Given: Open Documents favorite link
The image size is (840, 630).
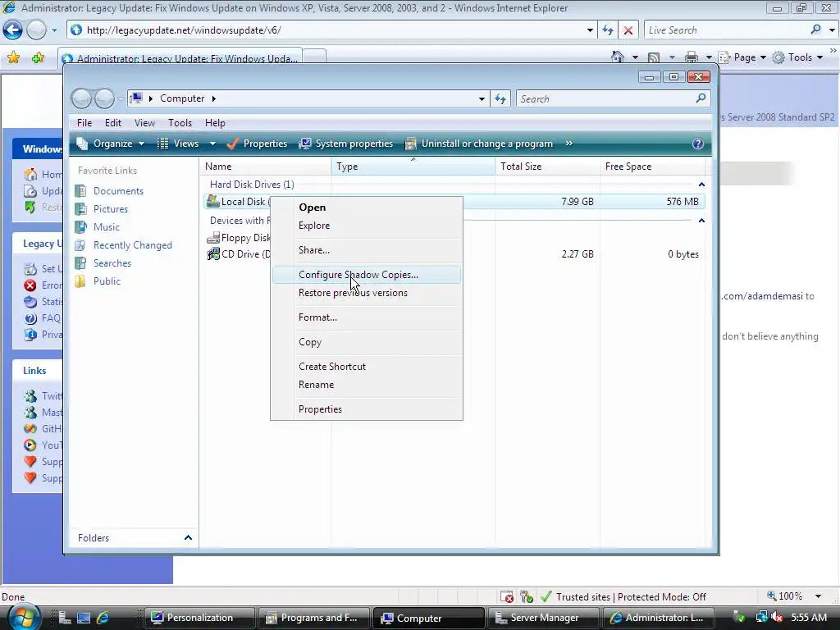Looking at the screenshot, I should [x=118, y=190].
